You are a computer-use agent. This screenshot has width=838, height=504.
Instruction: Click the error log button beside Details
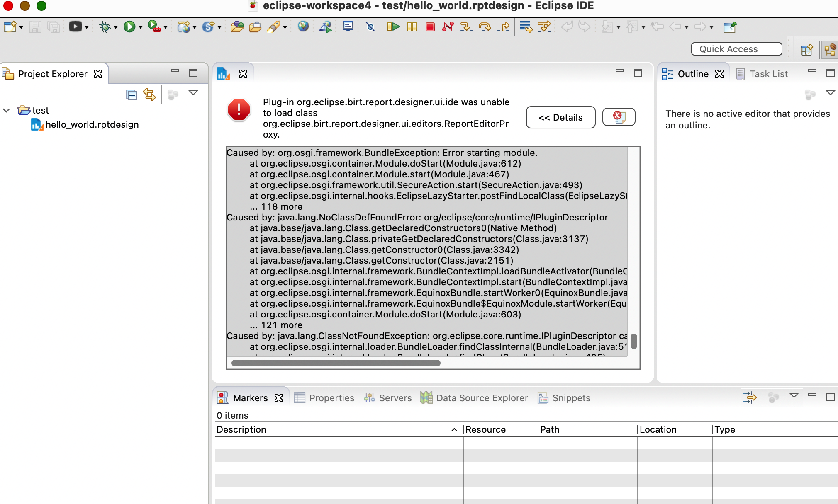tap(619, 117)
